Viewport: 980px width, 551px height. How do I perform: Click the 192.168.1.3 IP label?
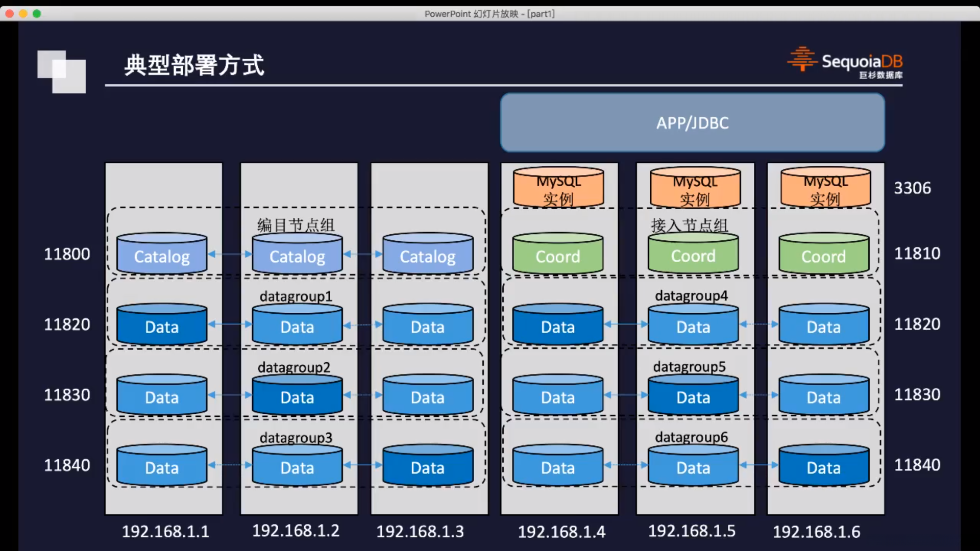click(x=420, y=532)
